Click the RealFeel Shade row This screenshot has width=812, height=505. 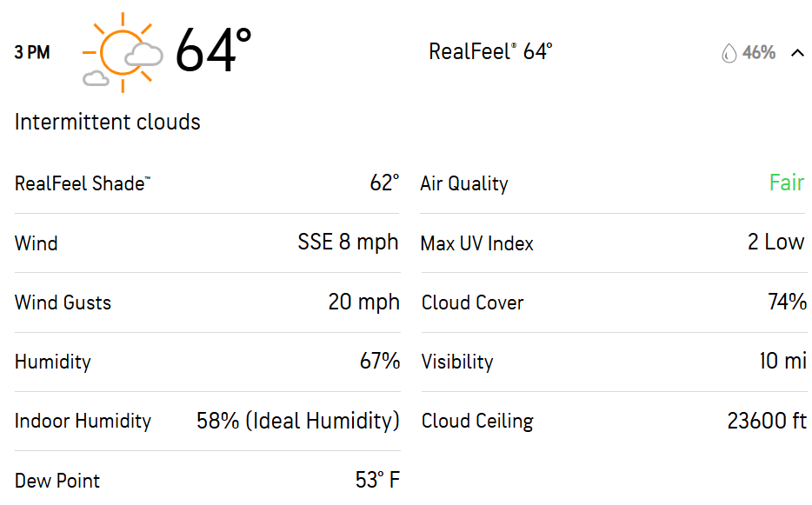click(207, 183)
